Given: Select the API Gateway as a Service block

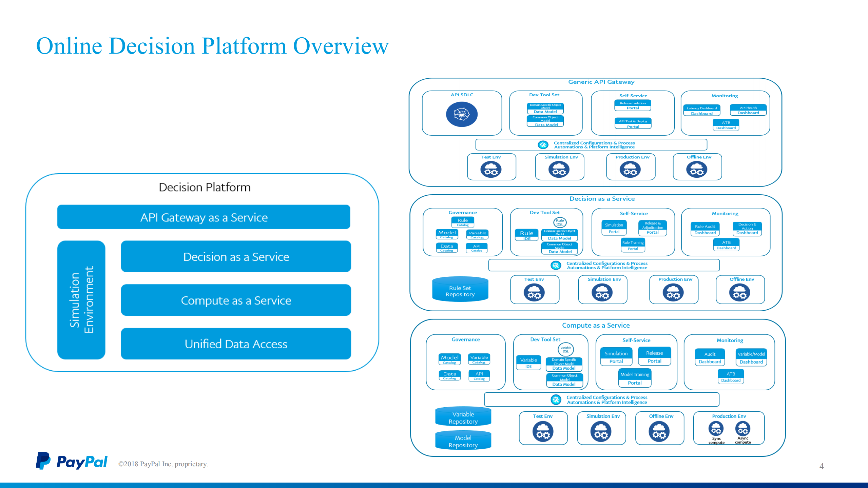Looking at the screenshot, I should 204,217.
